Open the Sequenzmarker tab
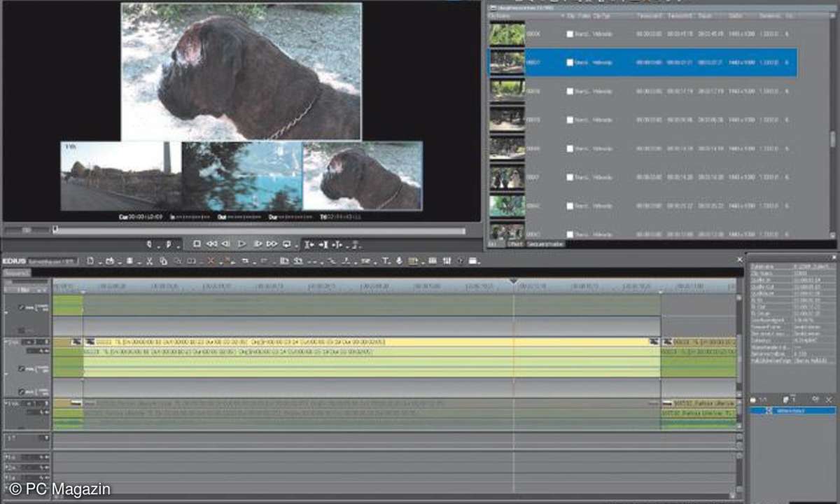The height and width of the screenshot is (504, 840). coord(545,244)
